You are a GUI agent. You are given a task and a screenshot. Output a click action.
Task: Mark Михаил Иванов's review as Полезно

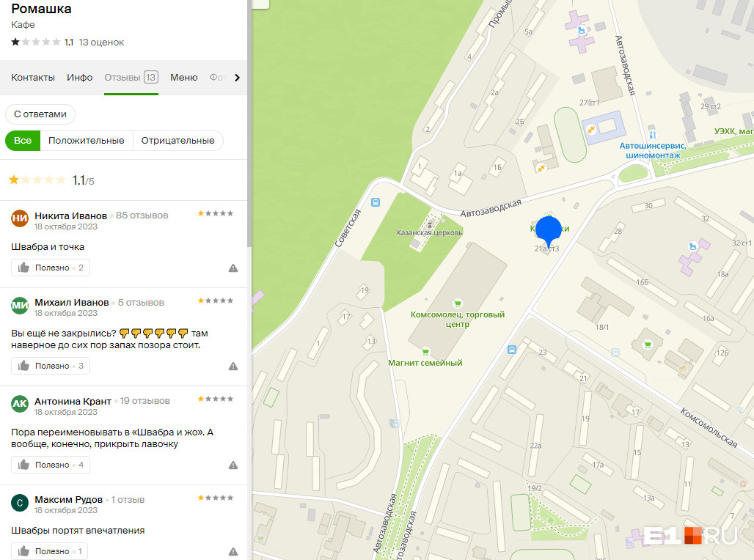pyautogui.click(x=51, y=366)
